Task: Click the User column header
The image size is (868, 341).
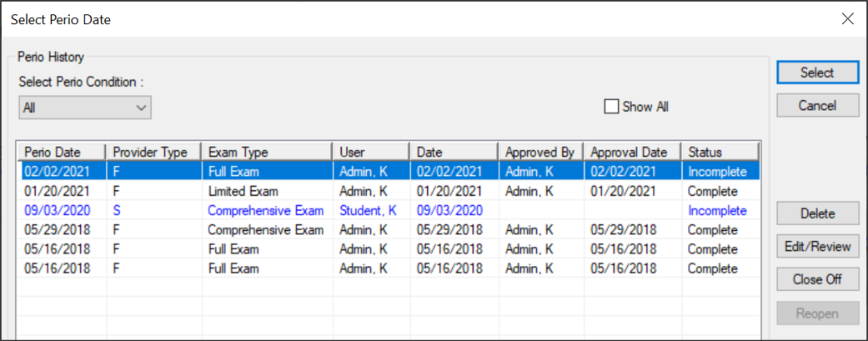Action: 371,152
